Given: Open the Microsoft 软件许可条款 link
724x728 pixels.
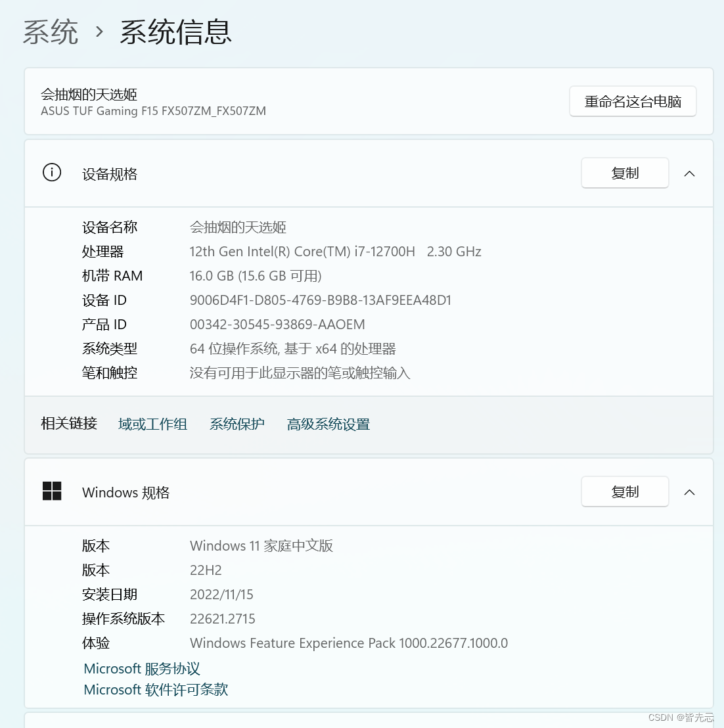Looking at the screenshot, I should tap(155, 689).
